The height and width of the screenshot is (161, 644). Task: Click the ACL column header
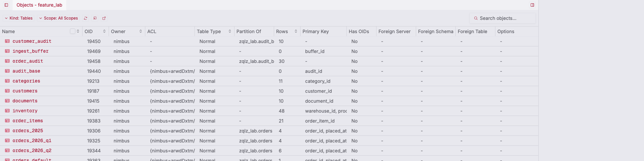point(170,31)
